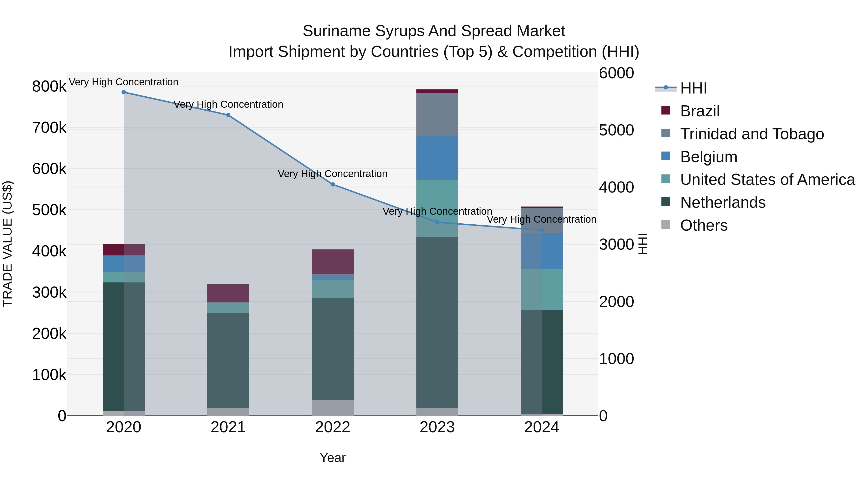This screenshot has width=868, height=488.
Task: Click the Year axis title
Action: (x=332, y=458)
